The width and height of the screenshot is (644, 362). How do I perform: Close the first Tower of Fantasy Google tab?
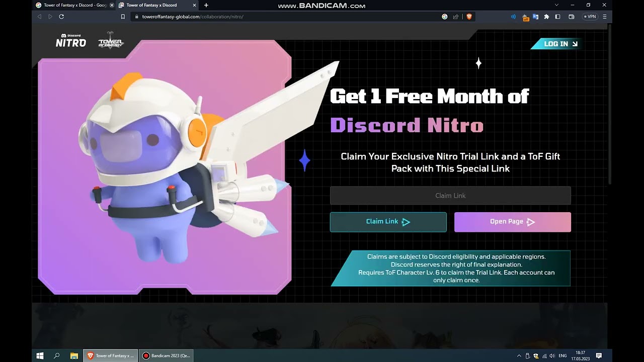[x=112, y=5]
